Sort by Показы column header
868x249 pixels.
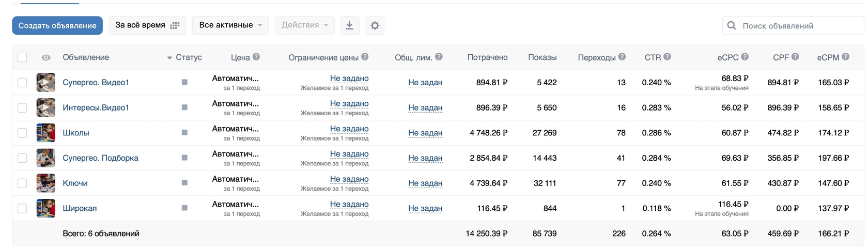(542, 57)
